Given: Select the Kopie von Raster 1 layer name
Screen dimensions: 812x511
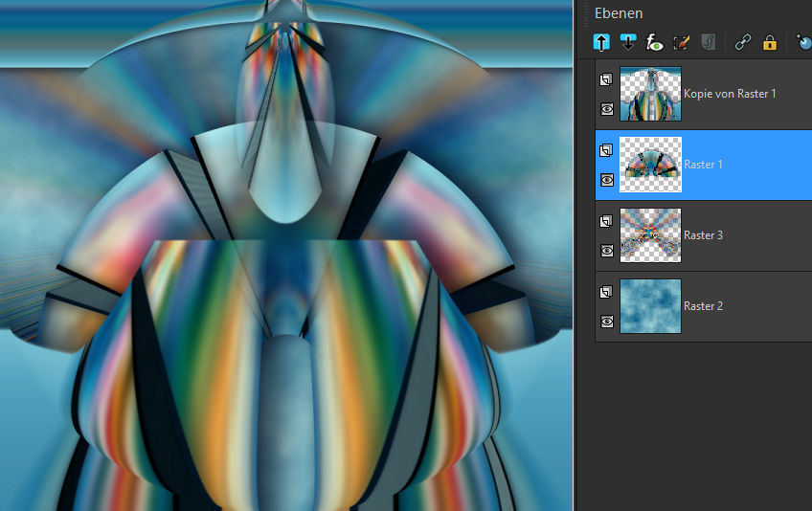Looking at the screenshot, I should pos(730,94).
